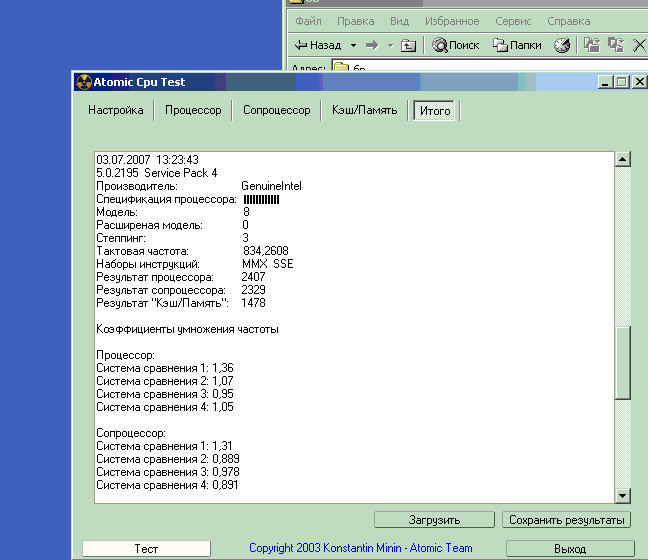Click the Move To folder icon in Explorer
Screen dimensions: 648x560
[x=592, y=45]
